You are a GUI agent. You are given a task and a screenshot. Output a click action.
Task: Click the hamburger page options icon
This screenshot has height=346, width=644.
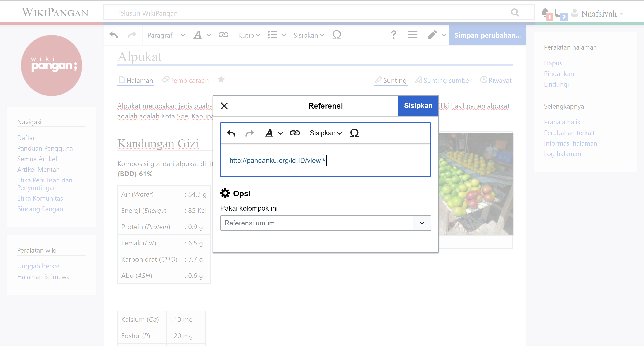pos(413,35)
